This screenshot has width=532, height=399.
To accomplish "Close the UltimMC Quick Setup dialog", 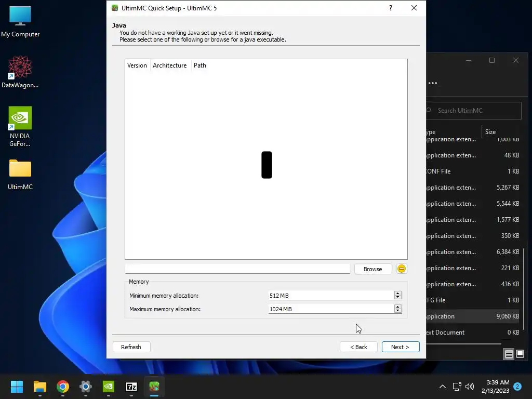I will (414, 8).
